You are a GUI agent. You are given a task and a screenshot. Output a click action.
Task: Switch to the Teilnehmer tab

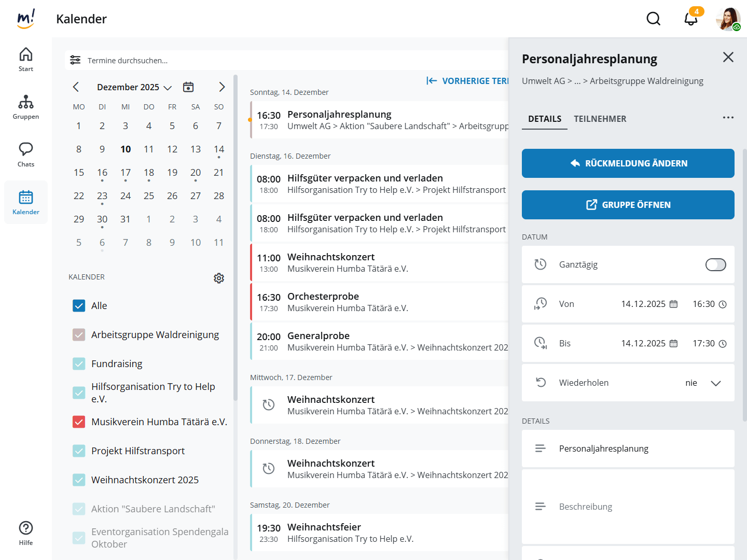click(600, 119)
